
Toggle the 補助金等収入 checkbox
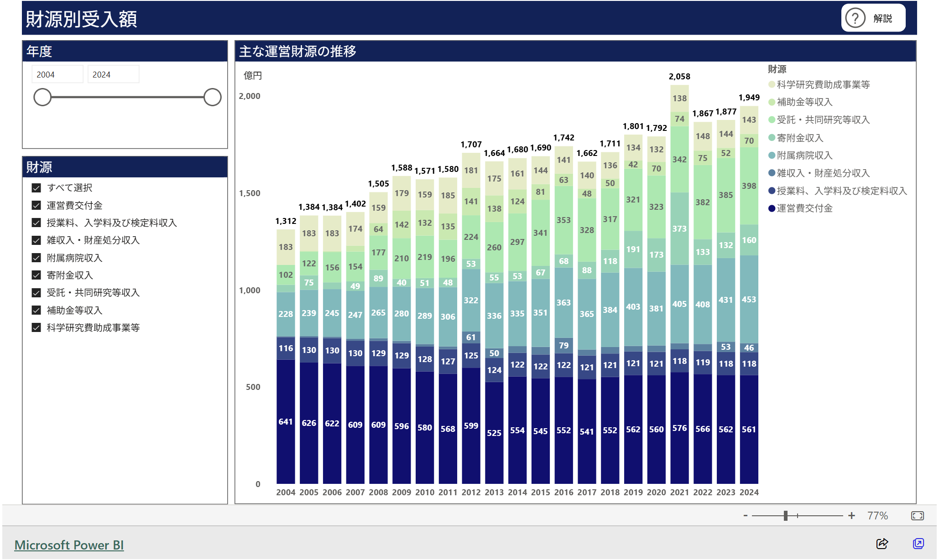coord(37,310)
